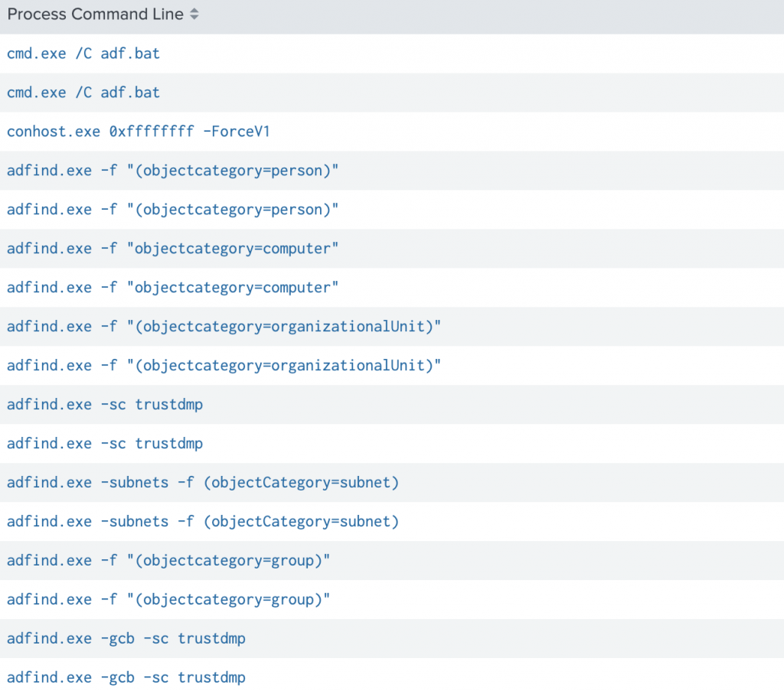Select the first adfind.exe -sc trustdmp row without -gcb
This screenshot has width=784, height=691.
105,405
